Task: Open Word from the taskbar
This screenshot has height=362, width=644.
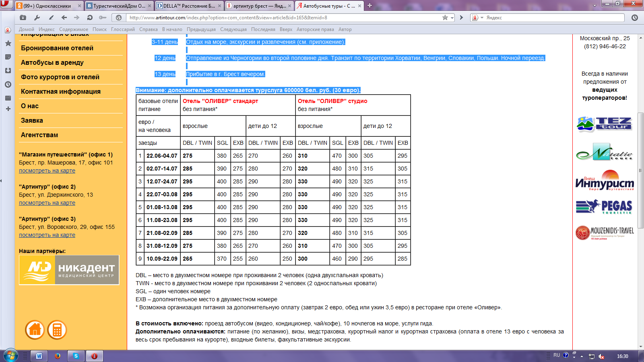Action: coord(39,356)
